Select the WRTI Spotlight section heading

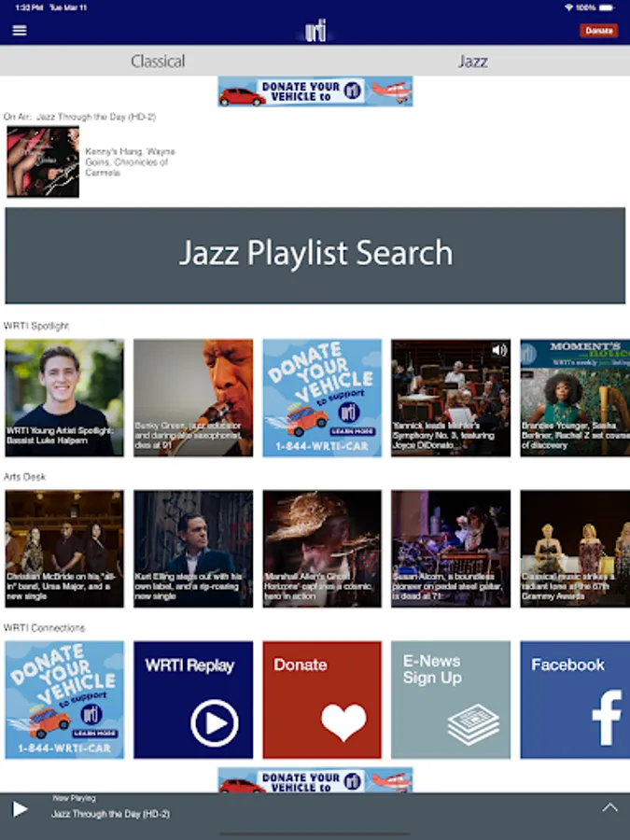point(36,326)
